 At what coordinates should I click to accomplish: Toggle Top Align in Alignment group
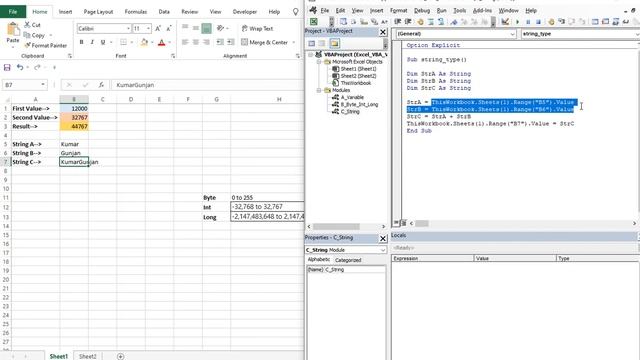(x=185, y=28)
